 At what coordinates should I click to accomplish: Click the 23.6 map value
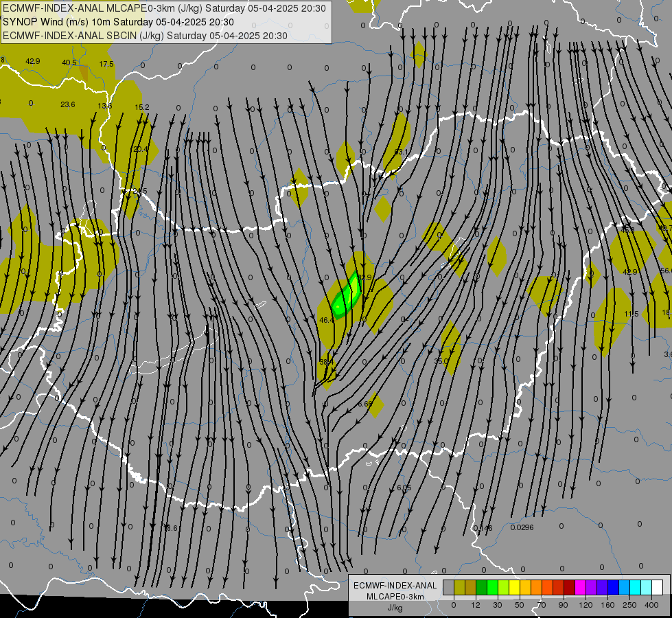(x=68, y=104)
